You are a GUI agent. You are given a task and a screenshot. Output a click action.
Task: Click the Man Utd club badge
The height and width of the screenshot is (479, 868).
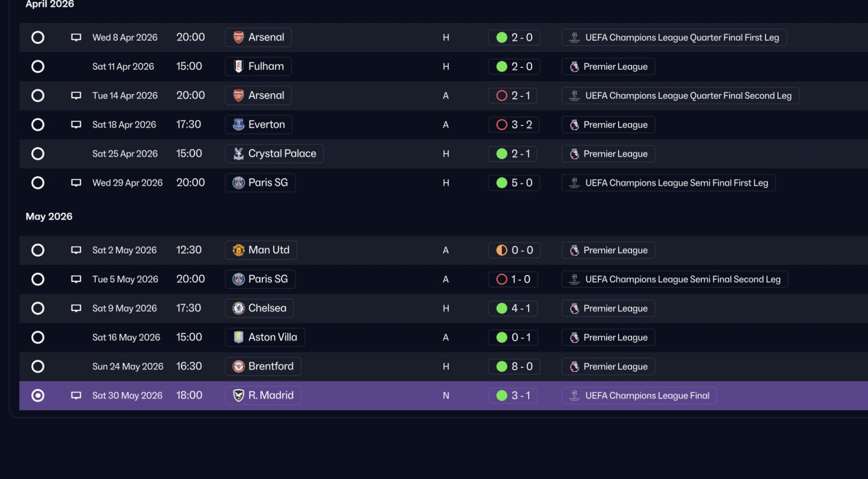coord(239,250)
